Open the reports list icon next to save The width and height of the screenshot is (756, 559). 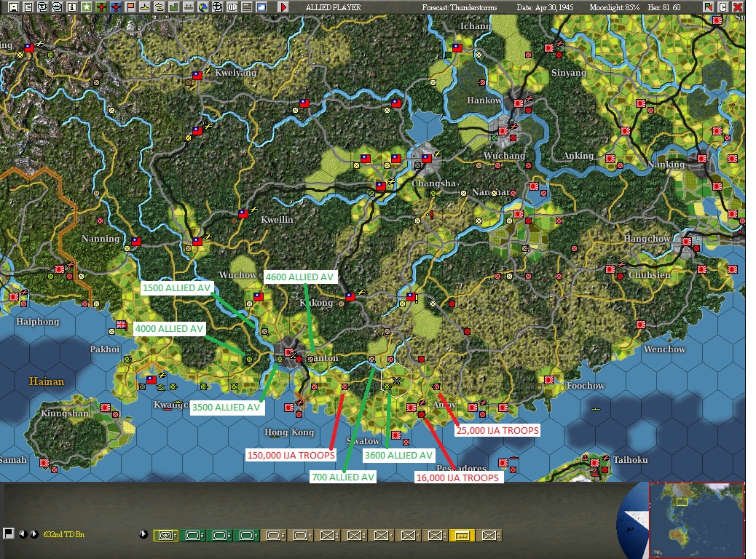click(28, 7)
